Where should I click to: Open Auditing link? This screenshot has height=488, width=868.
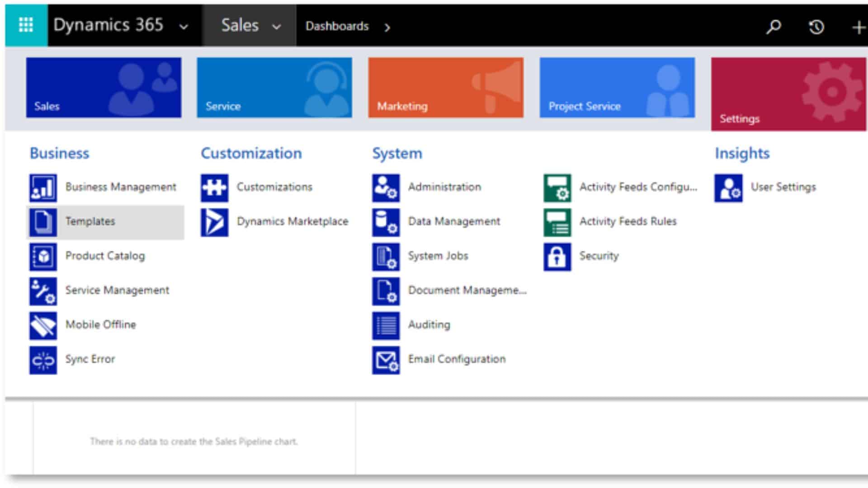point(429,324)
